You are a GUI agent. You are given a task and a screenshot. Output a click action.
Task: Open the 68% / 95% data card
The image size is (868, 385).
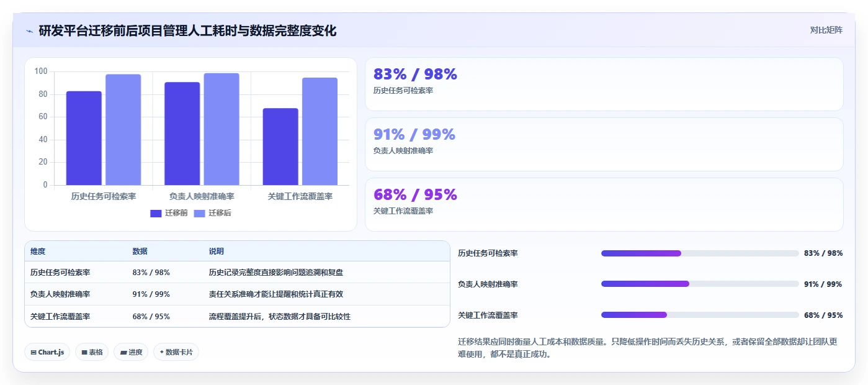pyautogui.click(x=604, y=205)
